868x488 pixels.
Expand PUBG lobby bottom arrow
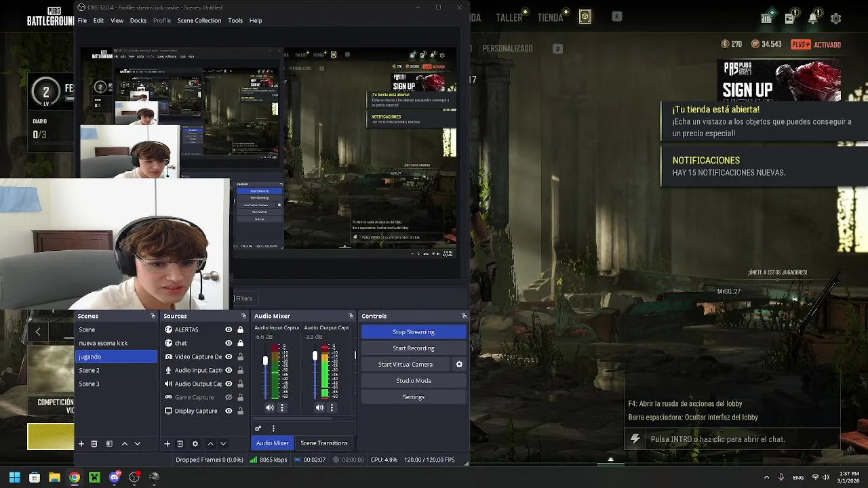610,460
